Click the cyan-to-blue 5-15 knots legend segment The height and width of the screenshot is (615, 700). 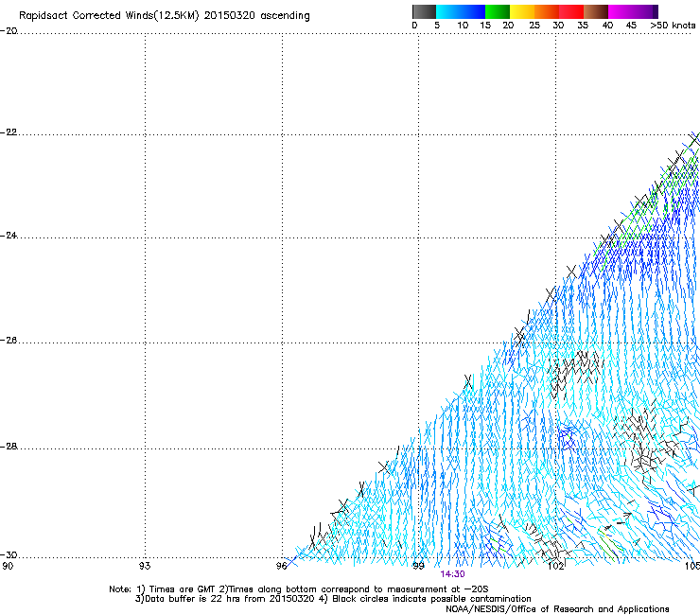click(x=461, y=11)
